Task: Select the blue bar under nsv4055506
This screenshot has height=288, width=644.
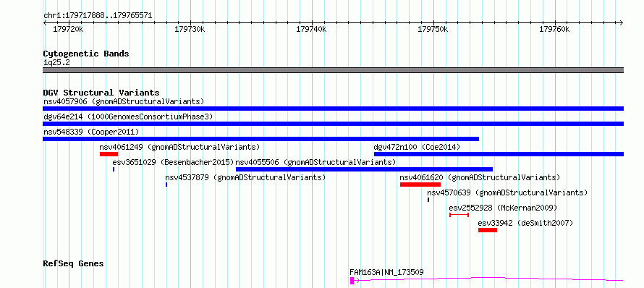Action: [364, 169]
